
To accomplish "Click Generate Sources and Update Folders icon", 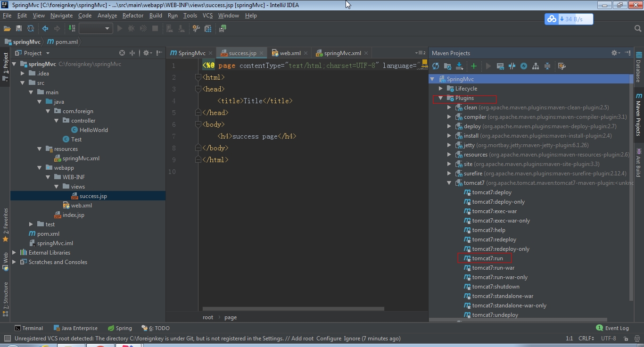I will (x=447, y=66).
